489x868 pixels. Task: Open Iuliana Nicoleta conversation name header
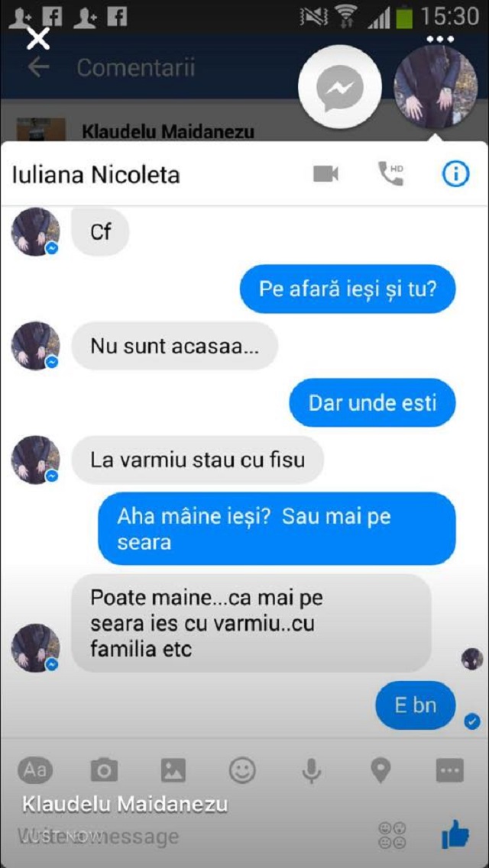96,175
